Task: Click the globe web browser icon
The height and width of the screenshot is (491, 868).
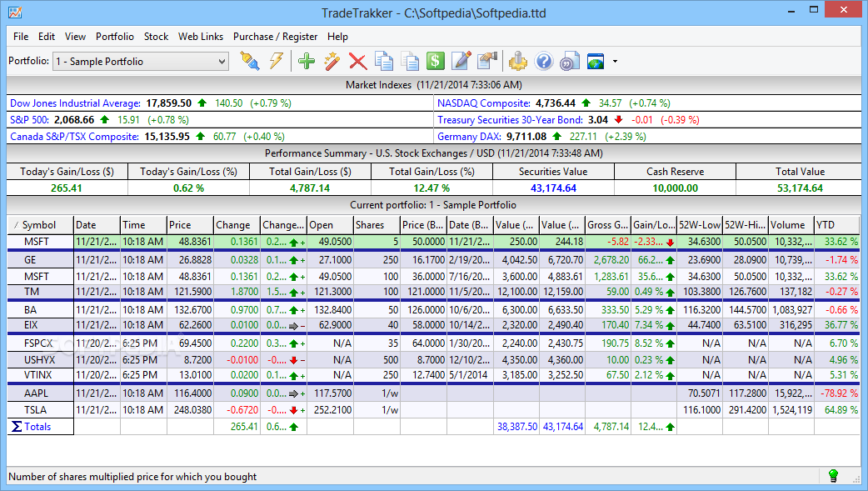Action: [x=596, y=61]
